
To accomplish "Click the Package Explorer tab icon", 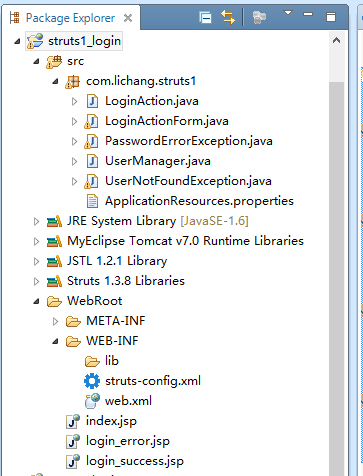I will (15, 18).
